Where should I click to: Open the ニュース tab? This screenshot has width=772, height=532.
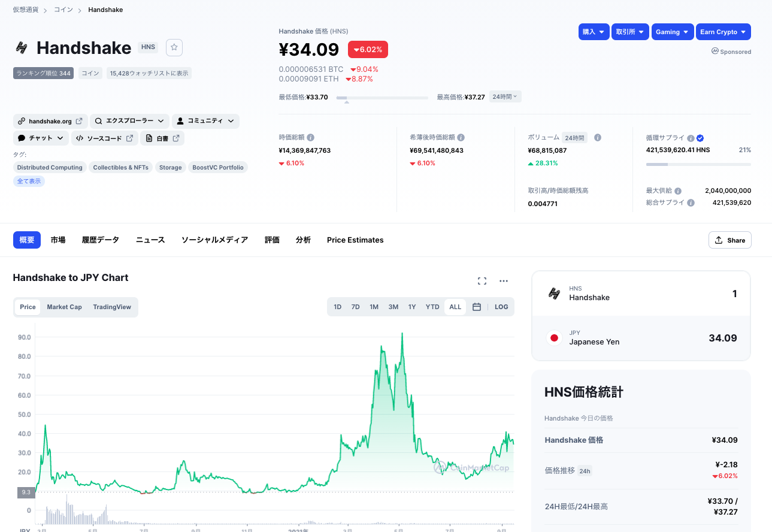(150, 240)
